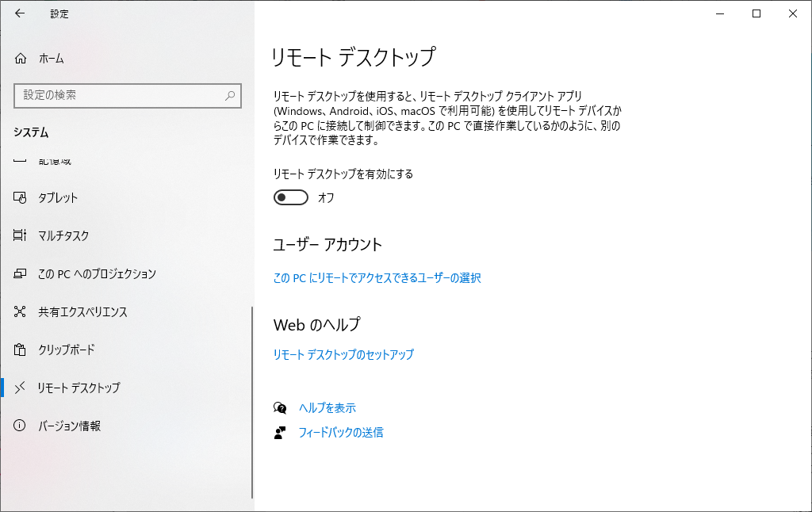Click the Send feedback person icon
The width and height of the screenshot is (812, 512).
pyautogui.click(x=280, y=433)
